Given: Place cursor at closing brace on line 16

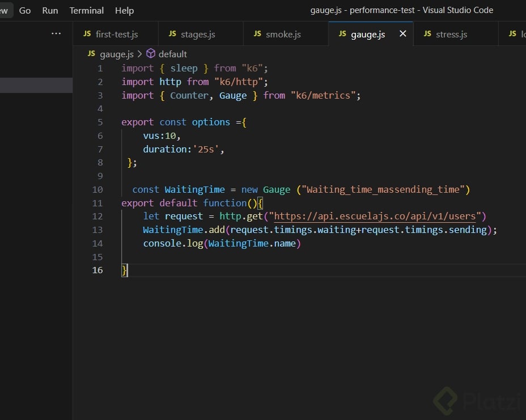Looking at the screenshot, I should [x=125, y=270].
